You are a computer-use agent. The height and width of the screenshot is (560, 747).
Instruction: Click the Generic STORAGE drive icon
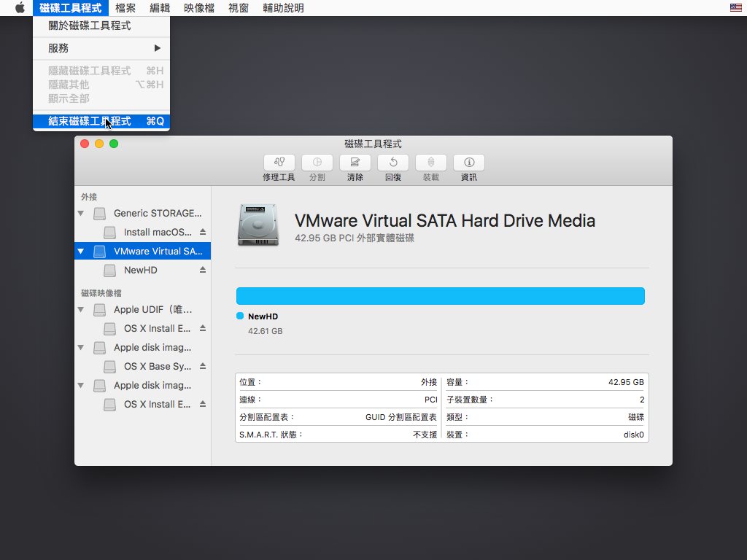click(x=99, y=214)
